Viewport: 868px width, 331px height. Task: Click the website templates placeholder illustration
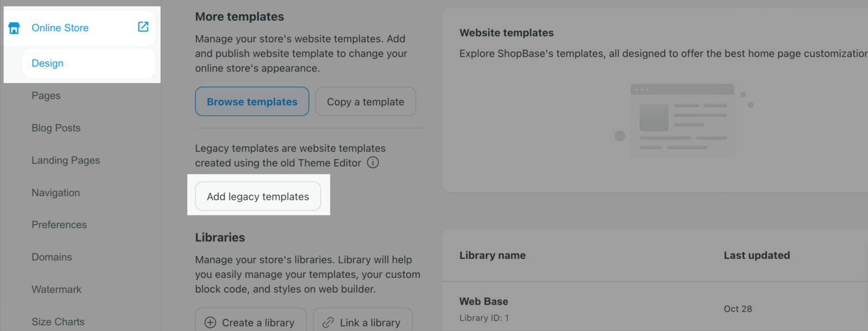pos(684,118)
